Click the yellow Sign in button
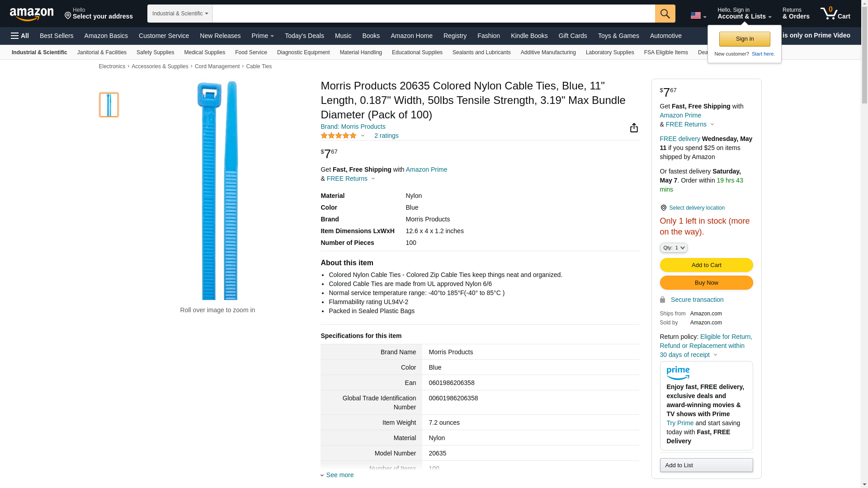The image size is (868, 488). tap(744, 39)
